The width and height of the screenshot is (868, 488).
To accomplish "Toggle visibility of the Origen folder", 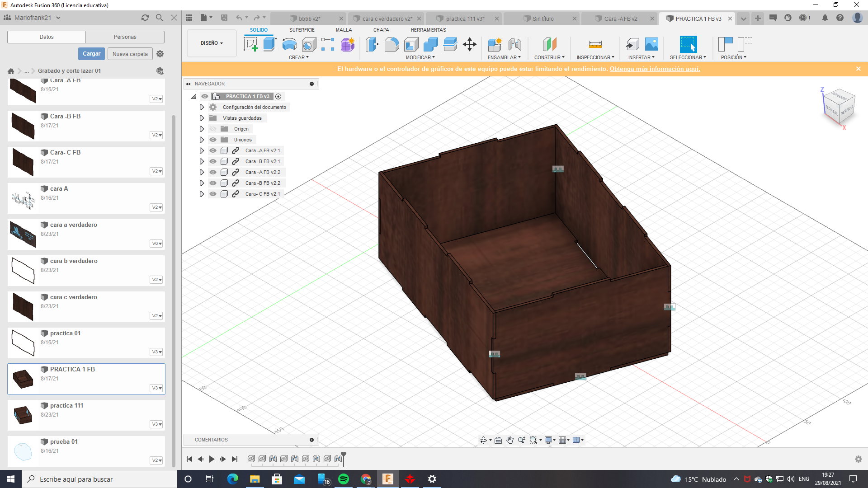I will pos(213,129).
